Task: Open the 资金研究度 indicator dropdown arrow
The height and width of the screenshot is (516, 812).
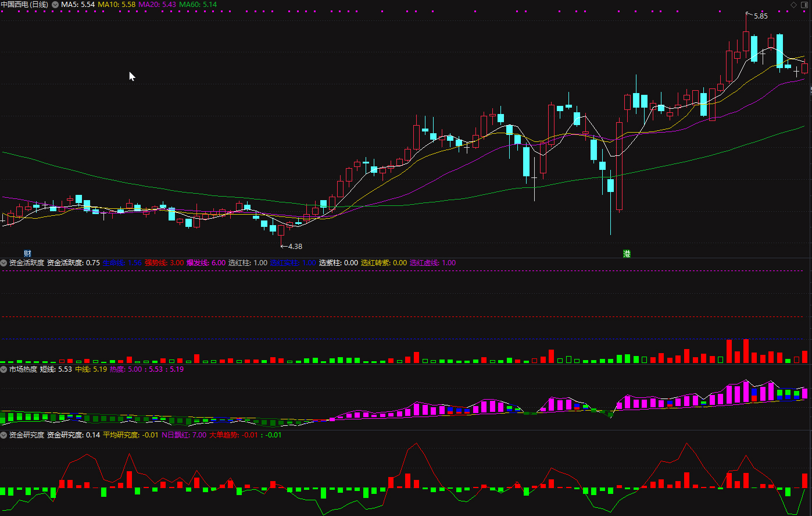Action: tap(3, 435)
